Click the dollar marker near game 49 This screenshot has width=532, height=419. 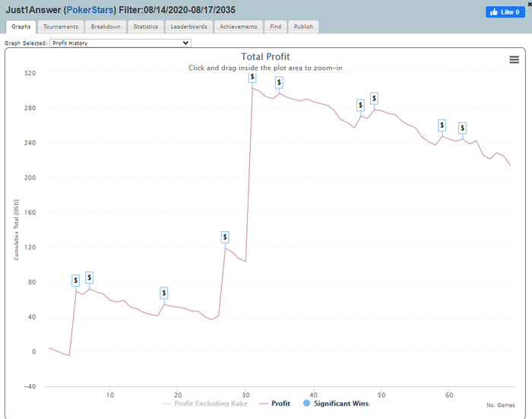(x=374, y=99)
